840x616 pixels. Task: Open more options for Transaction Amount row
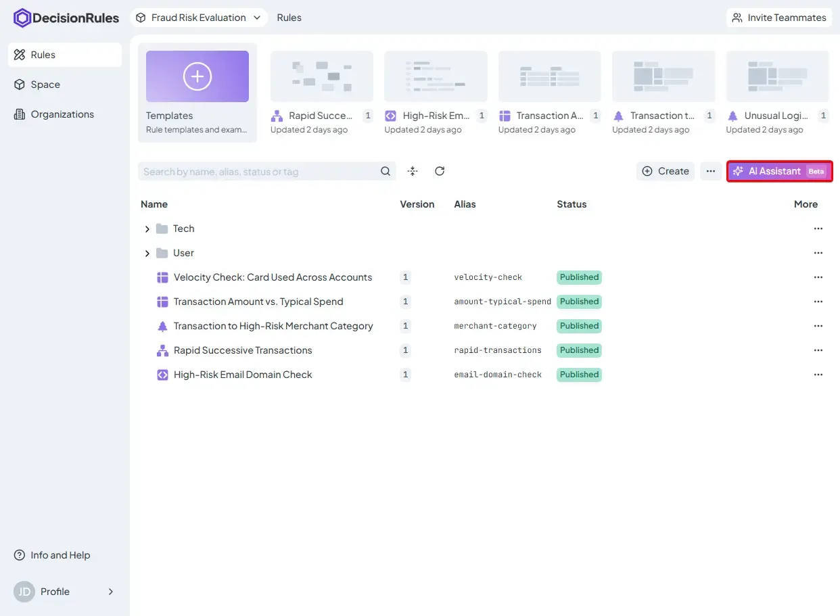818,302
